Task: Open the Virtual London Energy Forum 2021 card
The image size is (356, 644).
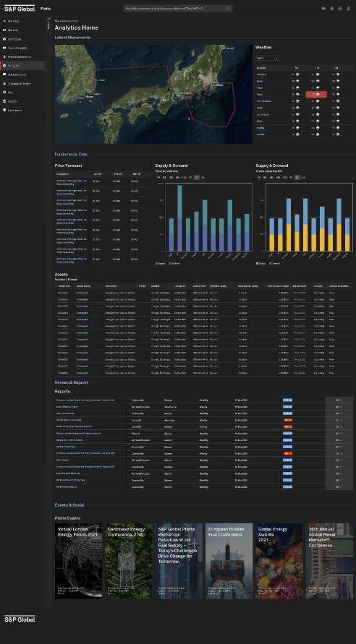Action: [x=79, y=561]
